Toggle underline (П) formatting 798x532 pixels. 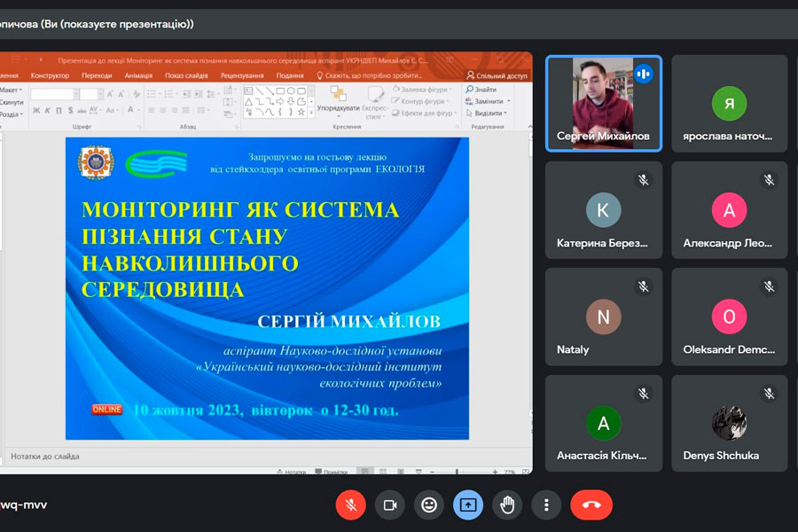coord(59,110)
